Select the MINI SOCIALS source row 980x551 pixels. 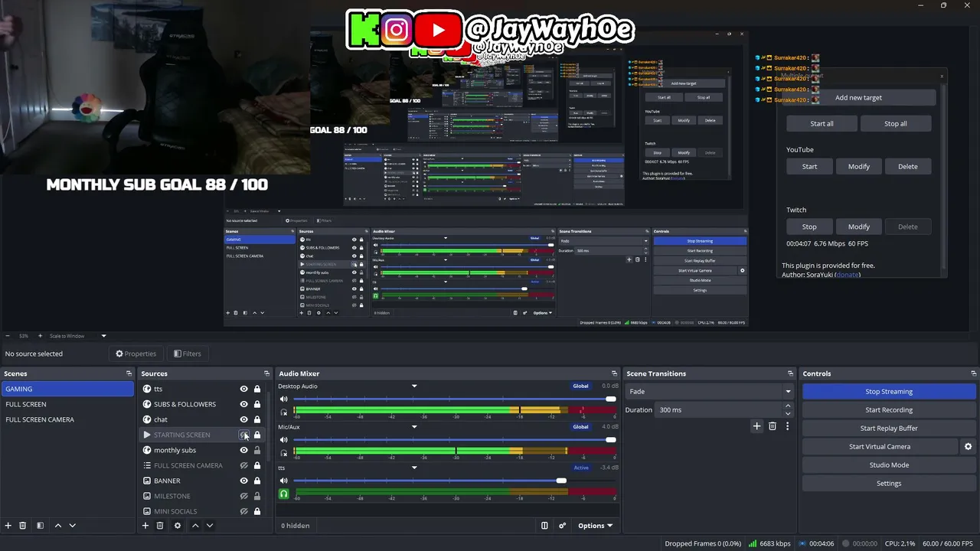click(202, 511)
